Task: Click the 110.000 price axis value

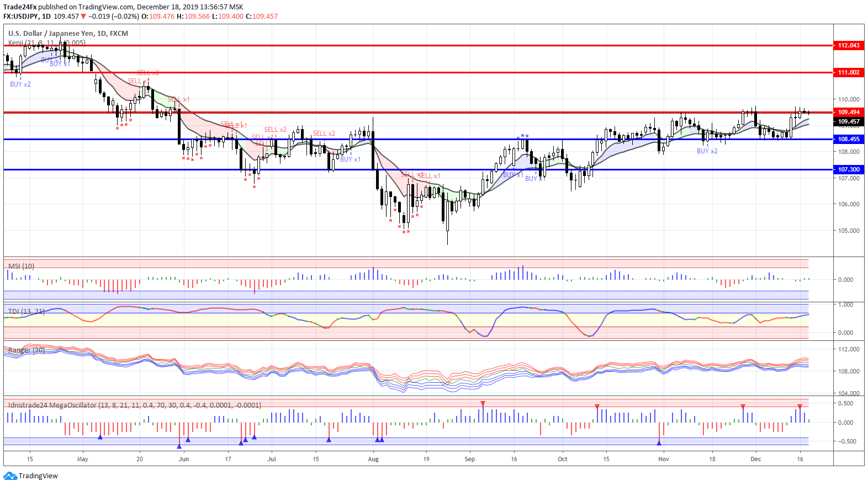Action: pos(849,99)
